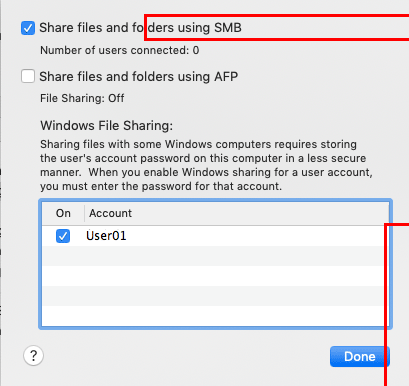Click the Windows sharing password description paragraph
Viewport: 409px width, 386px height.
[x=206, y=165]
